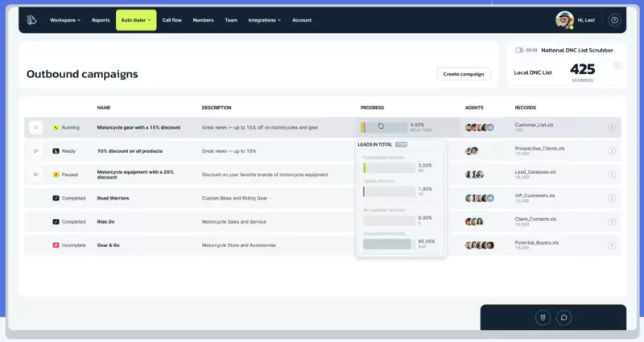The height and width of the screenshot is (342, 644).
Task: Click the Create campaign button
Action: pos(464,74)
